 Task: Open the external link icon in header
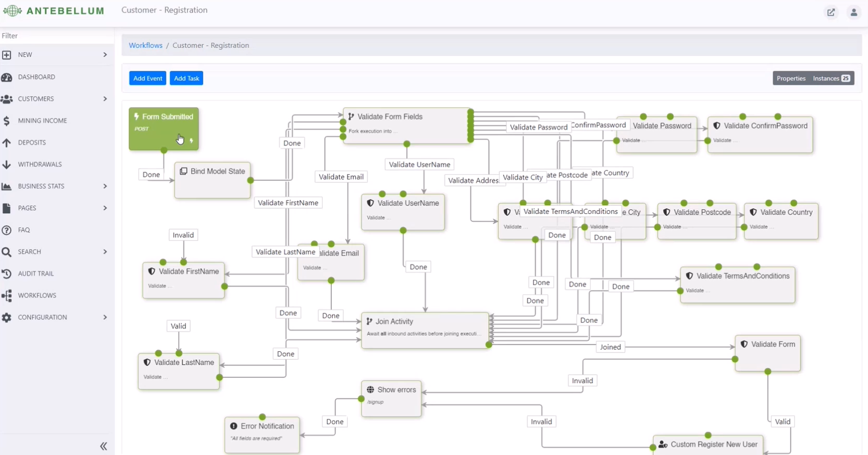tap(831, 12)
